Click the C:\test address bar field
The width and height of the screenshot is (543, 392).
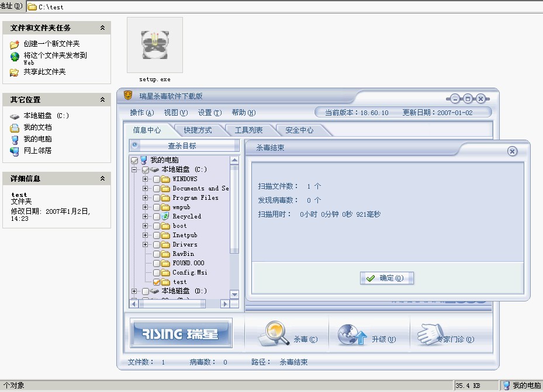tap(285, 7)
